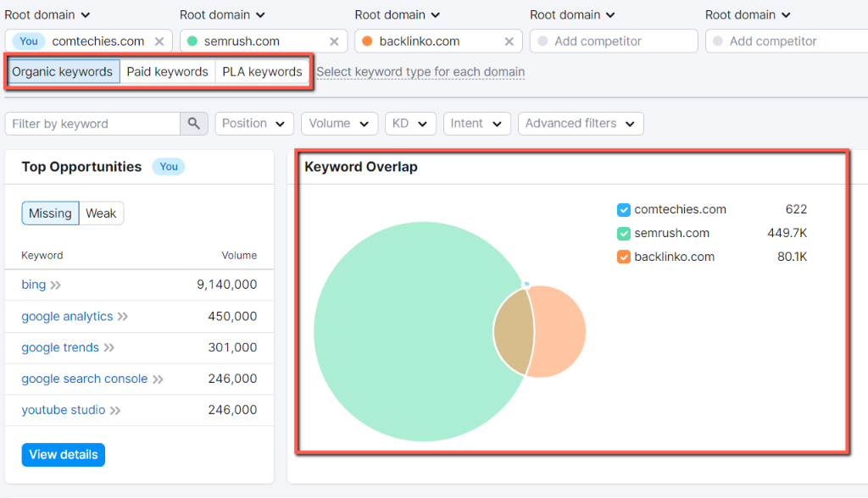Click the You badge next to Top Opportunities
Screen dimensions: 868x498
click(168, 167)
